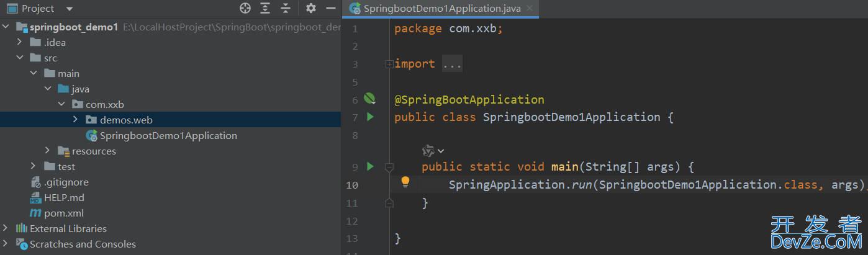Expand the .idea folder
Screen dimensions: 868x255
pyautogui.click(x=20, y=42)
